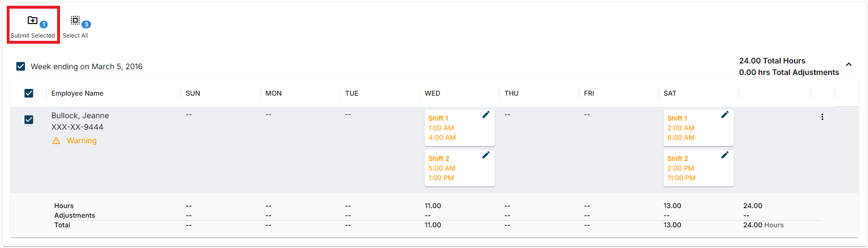Click the Select All label

(75, 36)
